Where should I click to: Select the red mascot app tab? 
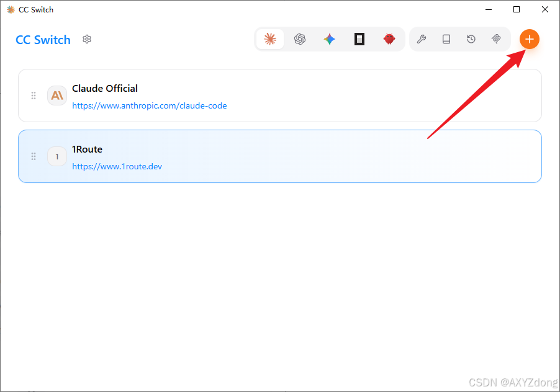pyautogui.click(x=389, y=39)
